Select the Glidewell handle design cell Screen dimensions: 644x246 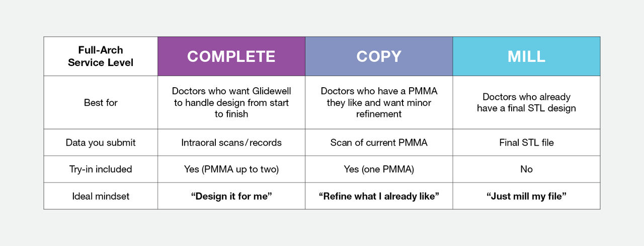[x=231, y=102]
